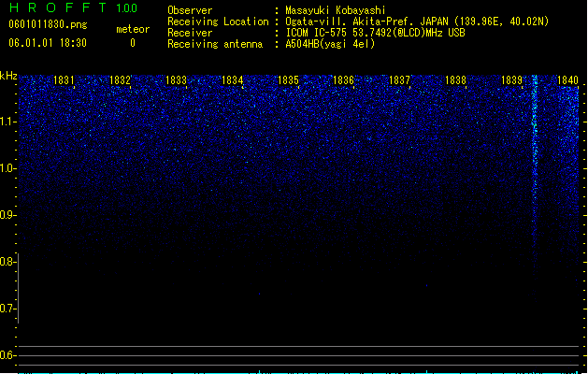
Task: Click the 06.01.01 18:30 timestamp
Action: pyautogui.click(x=48, y=43)
